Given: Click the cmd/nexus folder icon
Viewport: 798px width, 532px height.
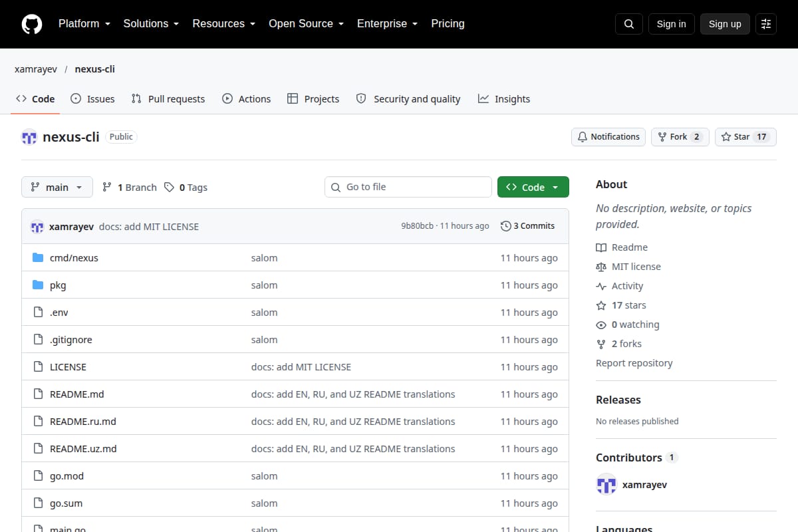Looking at the screenshot, I should pyautogui.click(x=38, y=258).
